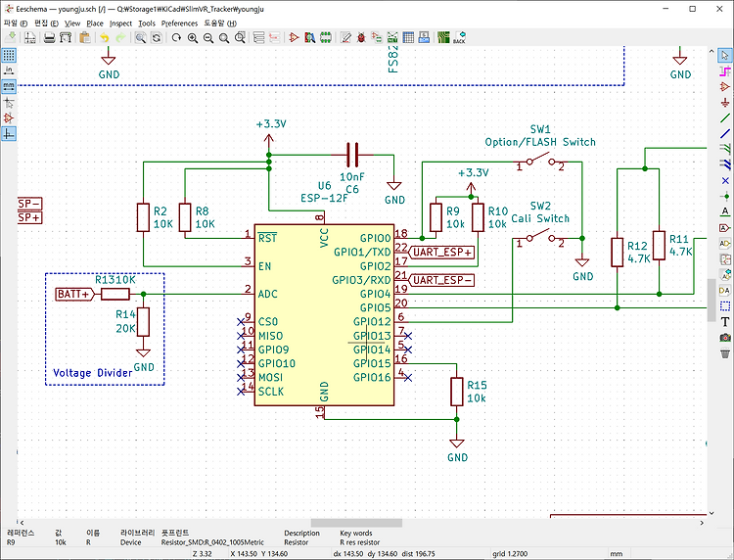Zoom out of the schematic

click(208, 37)
